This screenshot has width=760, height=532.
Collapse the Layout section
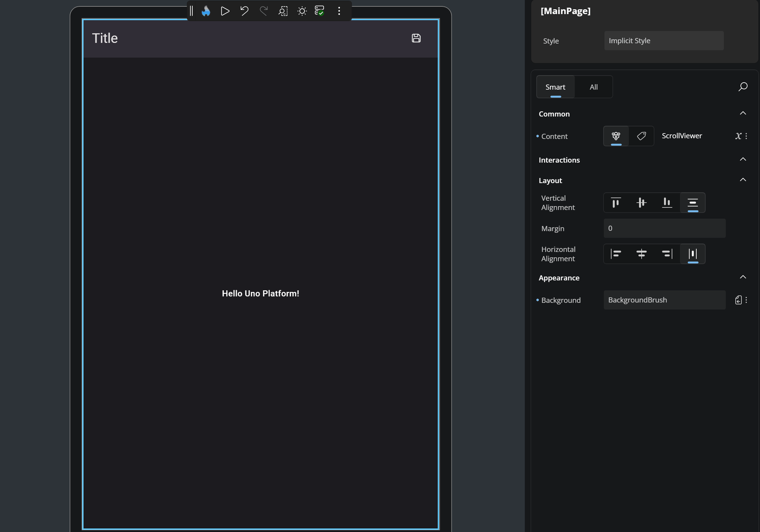pyautogui.click(x=743, y=180)
